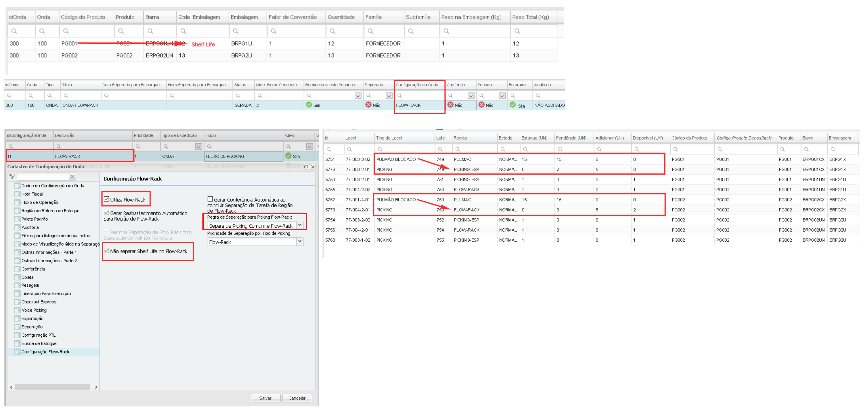Screen dimensions: 868x418
Task: Open Reabastecimento Pendente filter dropdown
Action: (358, 96)
